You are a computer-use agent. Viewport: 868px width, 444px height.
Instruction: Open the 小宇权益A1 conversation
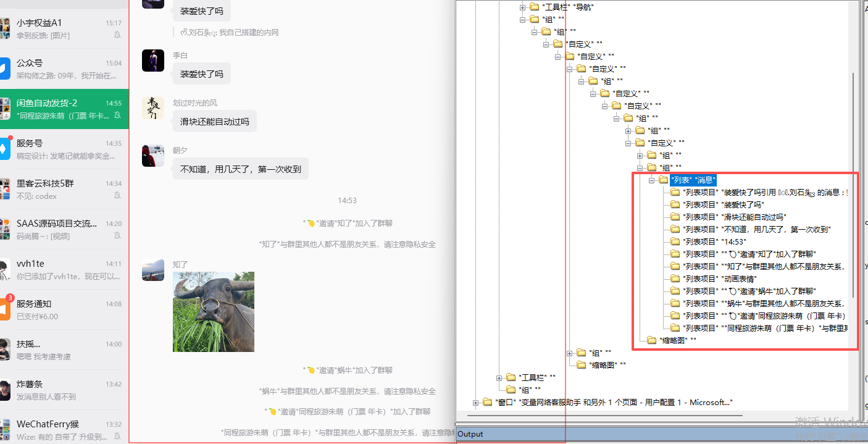pos(64,28)
